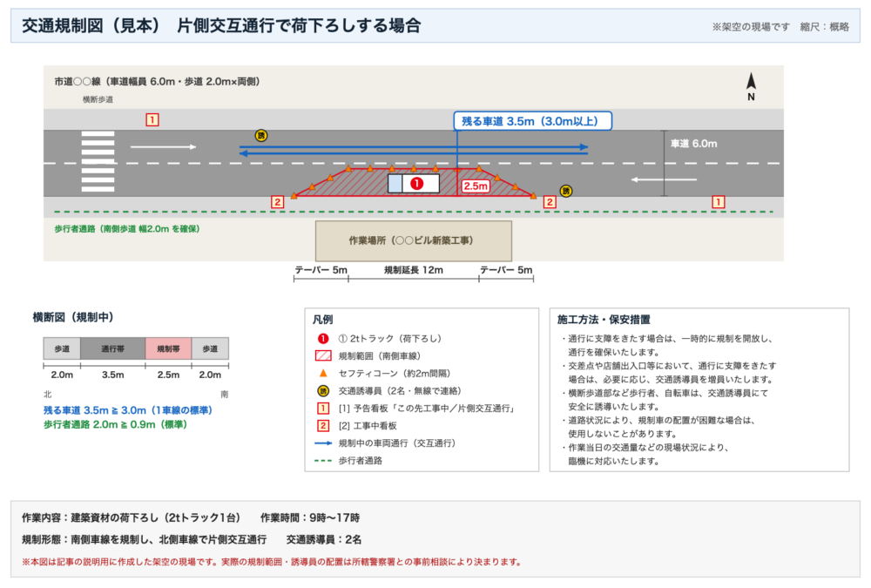
Task: Click the title '交通規制図（見本）'
Action: coord(91,25)
